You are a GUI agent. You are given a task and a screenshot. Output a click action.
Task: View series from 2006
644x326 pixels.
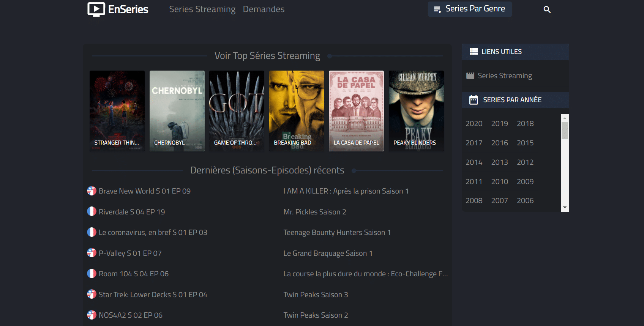click(525, 201)
